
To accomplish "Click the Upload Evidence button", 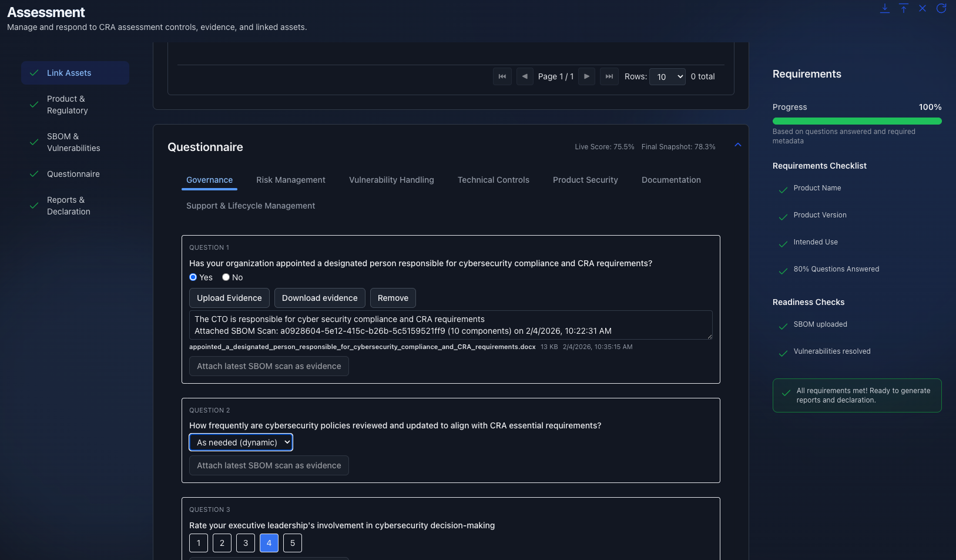I will [229, 298].
